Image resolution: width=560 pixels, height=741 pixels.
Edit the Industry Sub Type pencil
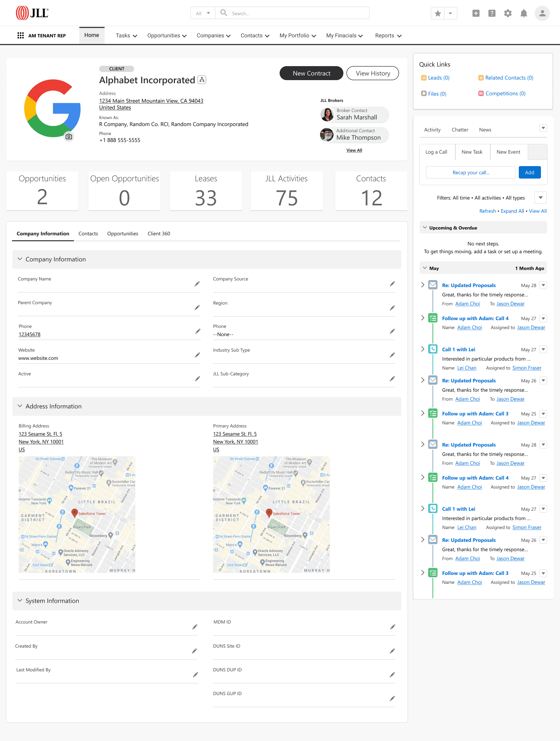click(x=392, y=355)
